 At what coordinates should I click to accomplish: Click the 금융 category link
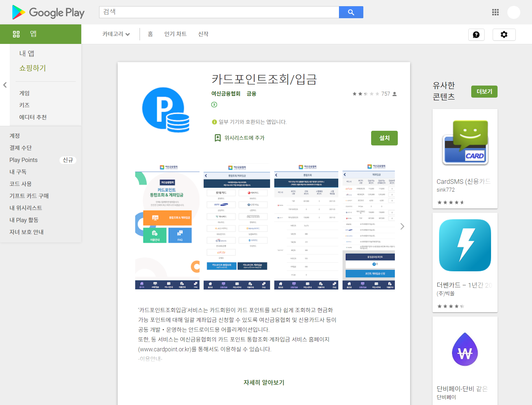tap(251, 94)
